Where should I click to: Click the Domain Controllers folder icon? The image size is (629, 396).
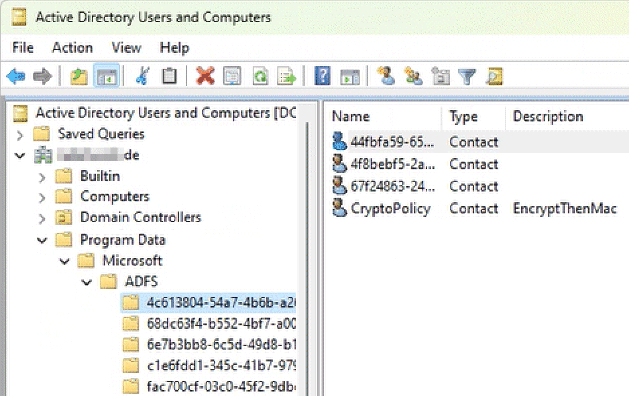point(63,217)
